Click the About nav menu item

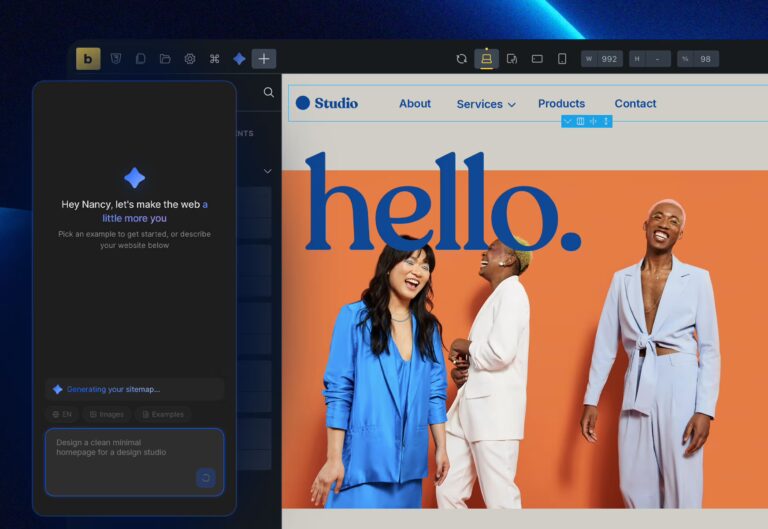[x=415, y=103]
